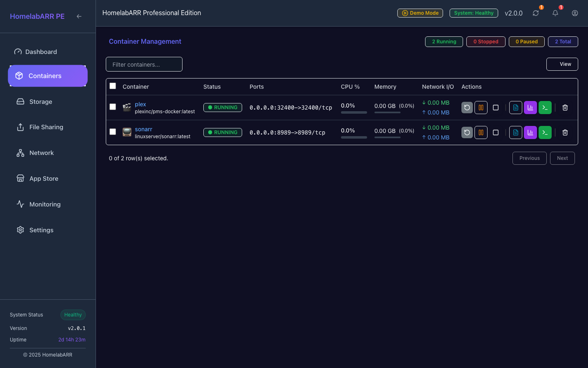Viewport: 588px width, 368px height.
Task: Open notifications from the bell icon
Action: (555, 13)
